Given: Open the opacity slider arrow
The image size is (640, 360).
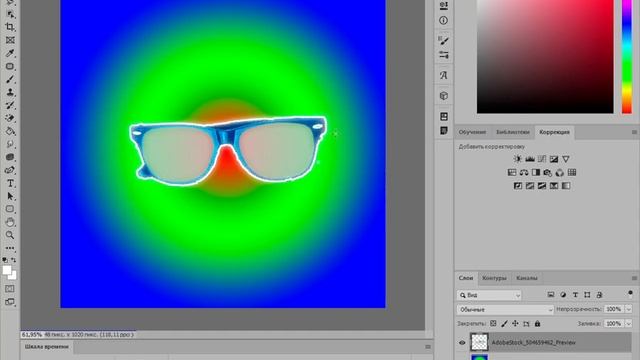Looking at the screenshot, I should pyautogui.click(x=629, y=309).
